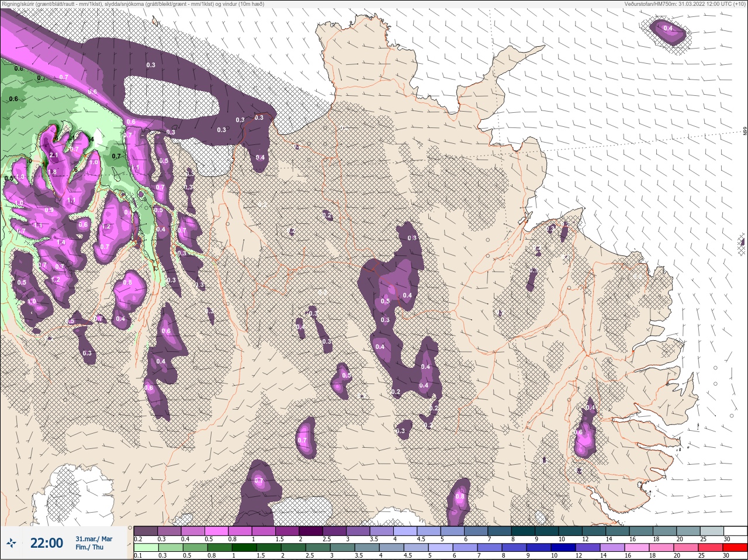
Task: Click the '0.1' label of the lower legend
Action: (x=138, y=556)
